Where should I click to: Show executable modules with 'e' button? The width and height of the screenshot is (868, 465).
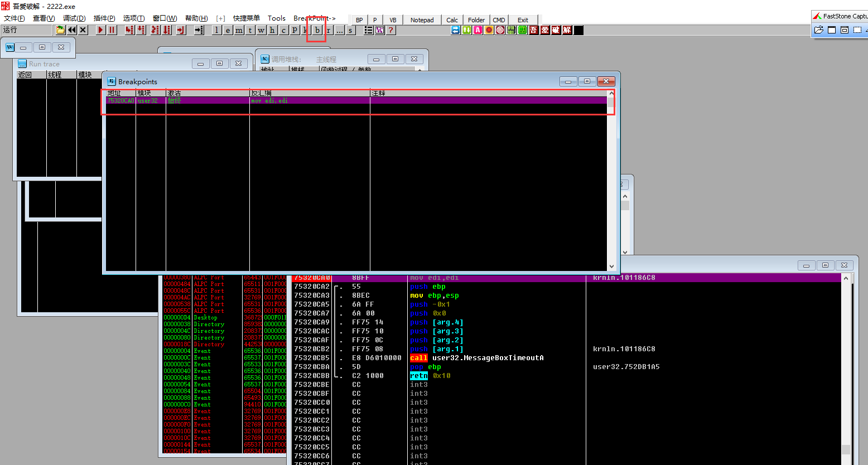(228, 30)
